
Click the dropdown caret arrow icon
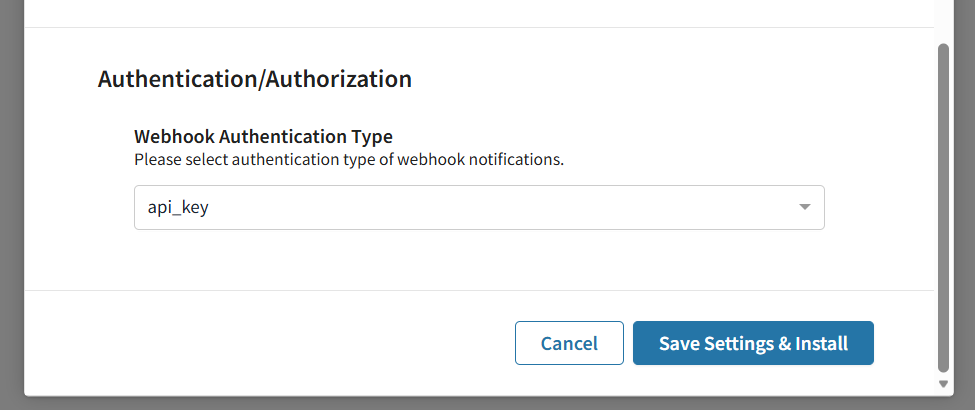tap(804, 208)
